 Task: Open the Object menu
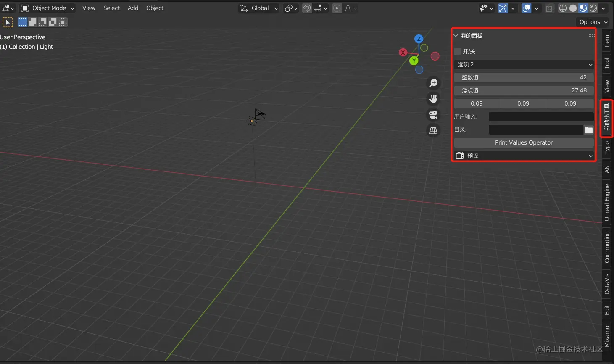[155, 8]
